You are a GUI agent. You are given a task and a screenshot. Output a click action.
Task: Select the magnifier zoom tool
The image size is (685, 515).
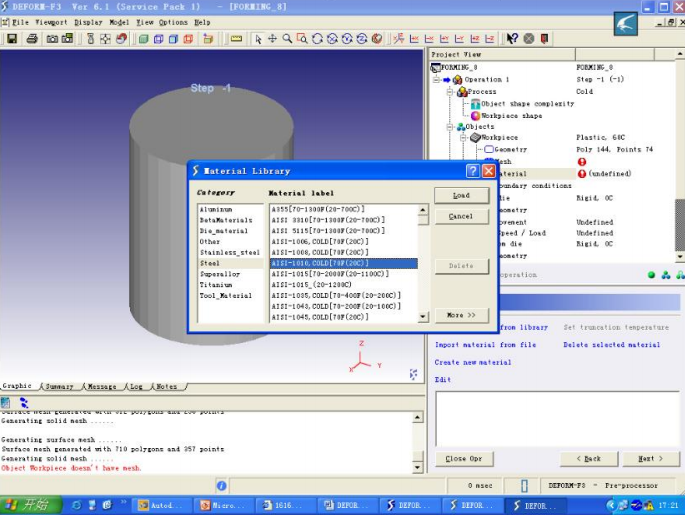pos(287,39)
